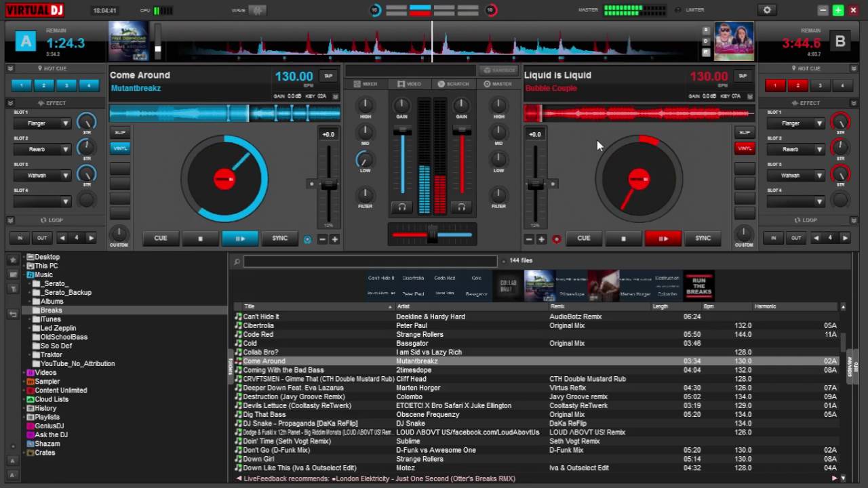Double deck A loop length with right arrow
Viewport: 868px width, 488px height.
click(x=91, y=238)
